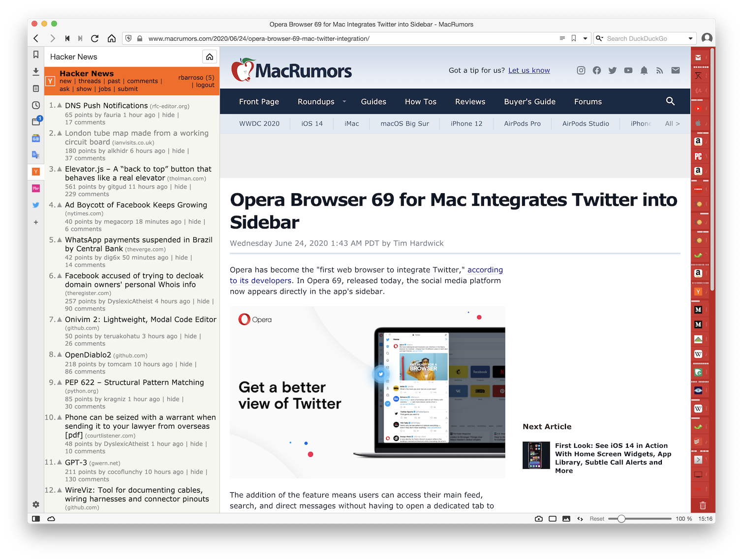The width and height of the screenshot is (743, 560).
Task: Open the Reviews menu item
Action: pos(470,102)
